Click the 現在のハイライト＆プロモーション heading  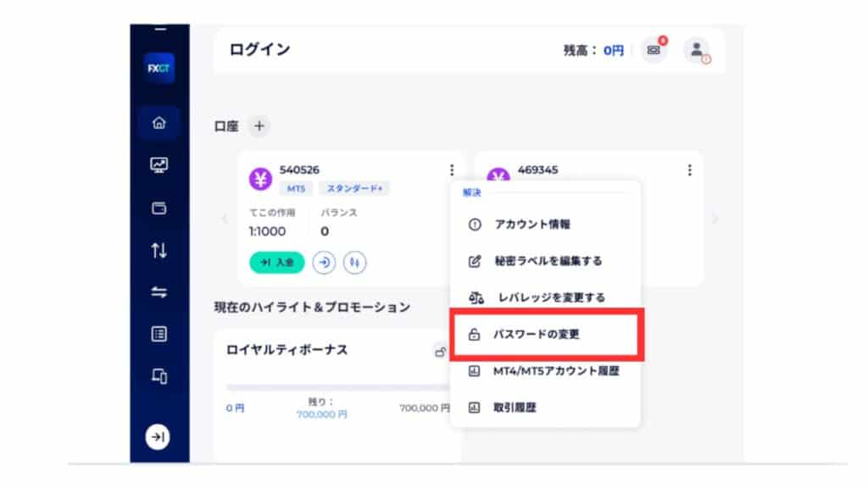[312, 307]
